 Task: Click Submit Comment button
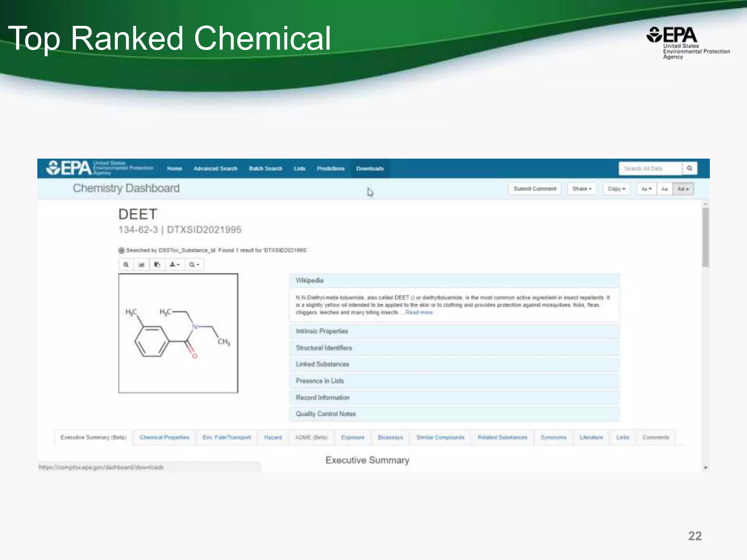point(535,189)
